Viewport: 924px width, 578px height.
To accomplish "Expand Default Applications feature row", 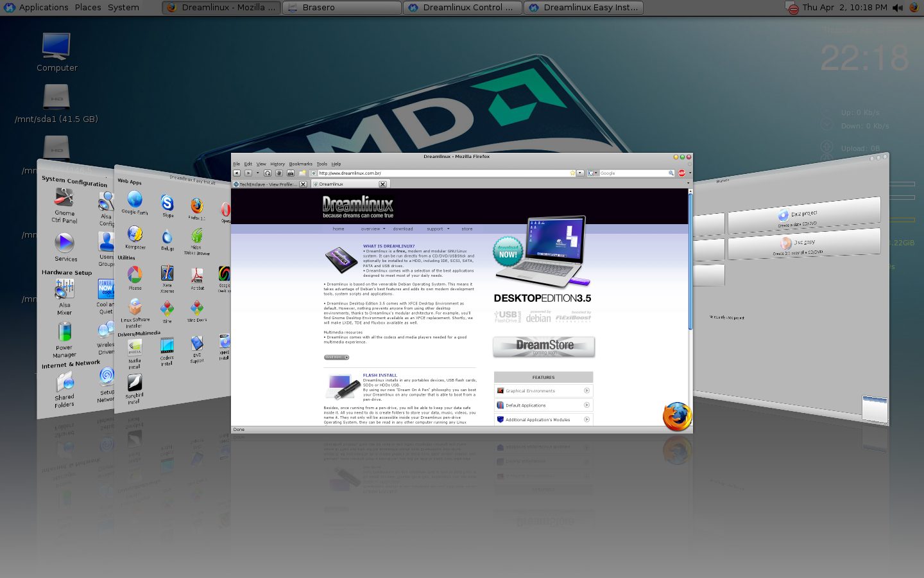I will [x=543, y=405].
